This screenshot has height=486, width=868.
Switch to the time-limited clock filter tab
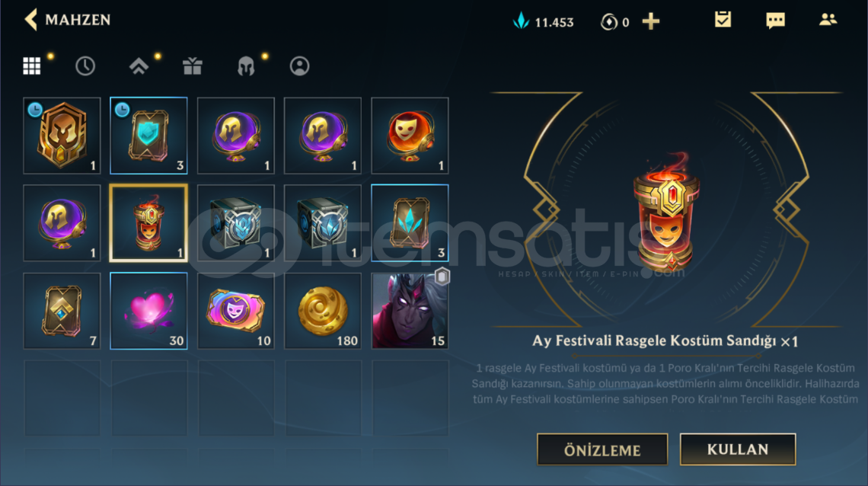(85, 66)
